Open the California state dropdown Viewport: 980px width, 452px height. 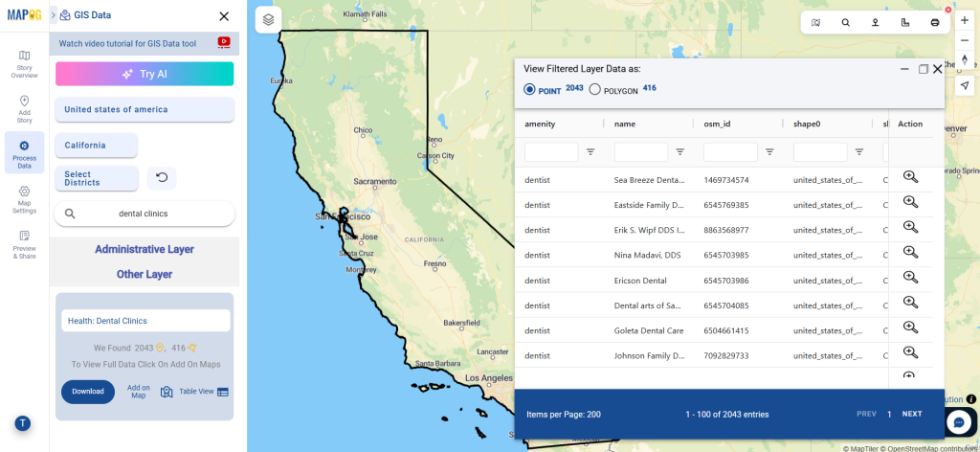tap(96, 146)
